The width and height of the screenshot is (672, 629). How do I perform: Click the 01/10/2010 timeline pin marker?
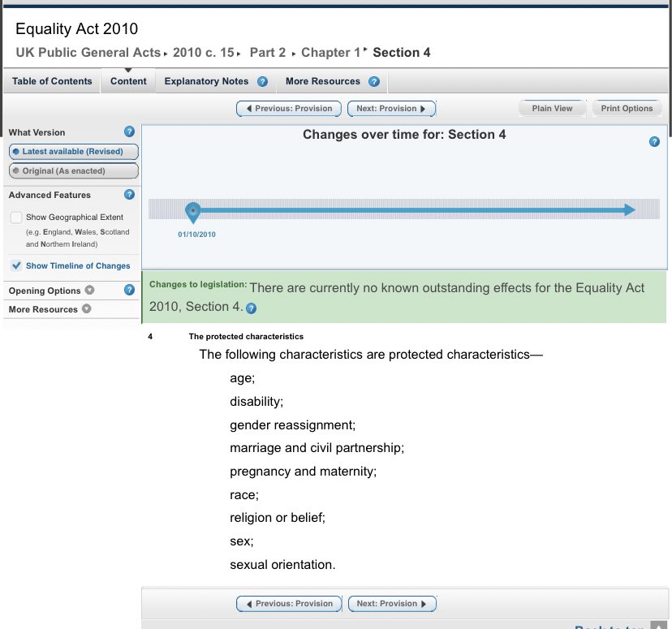[x=193, y=212]
